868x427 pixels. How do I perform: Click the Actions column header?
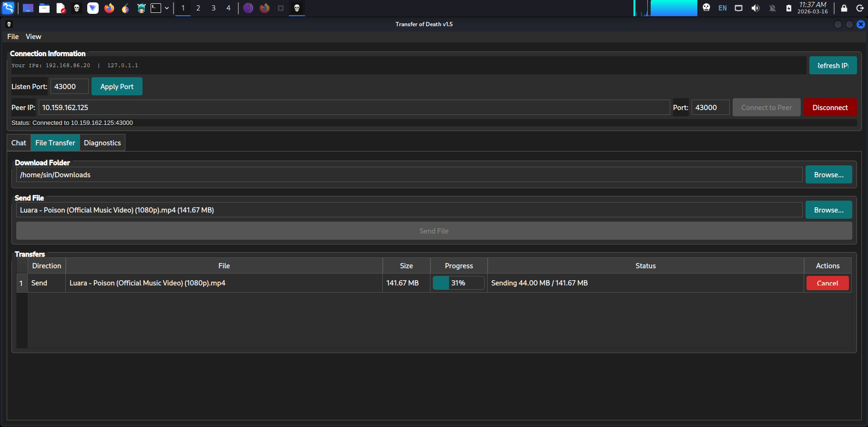pyautogui.click(x=827, y=265)
